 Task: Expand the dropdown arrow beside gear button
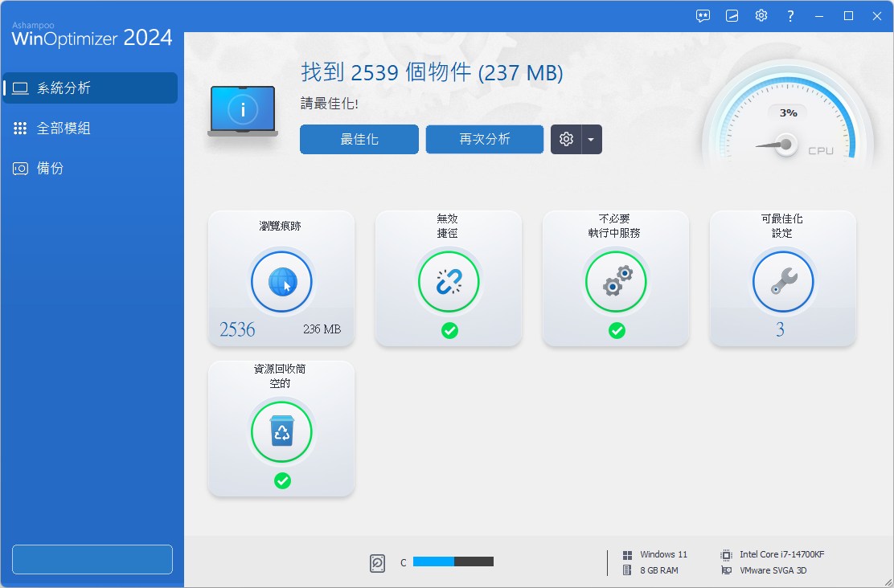(x=591, y=139)
